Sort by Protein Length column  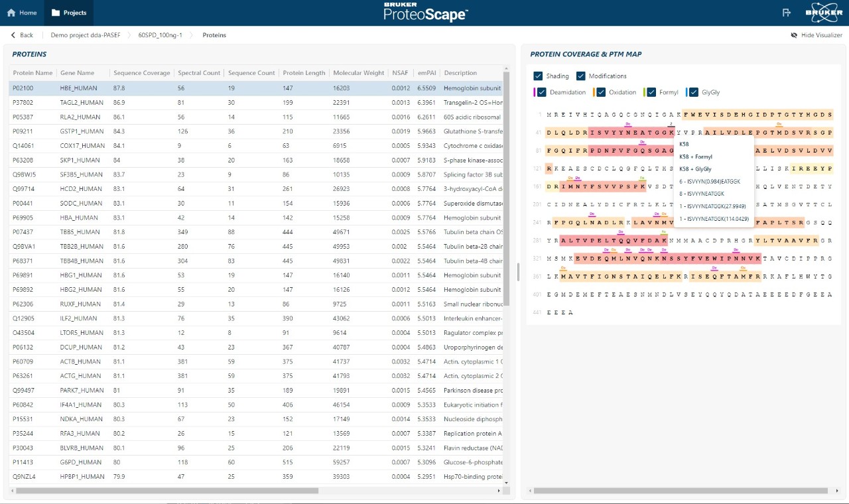pos(304,73)
